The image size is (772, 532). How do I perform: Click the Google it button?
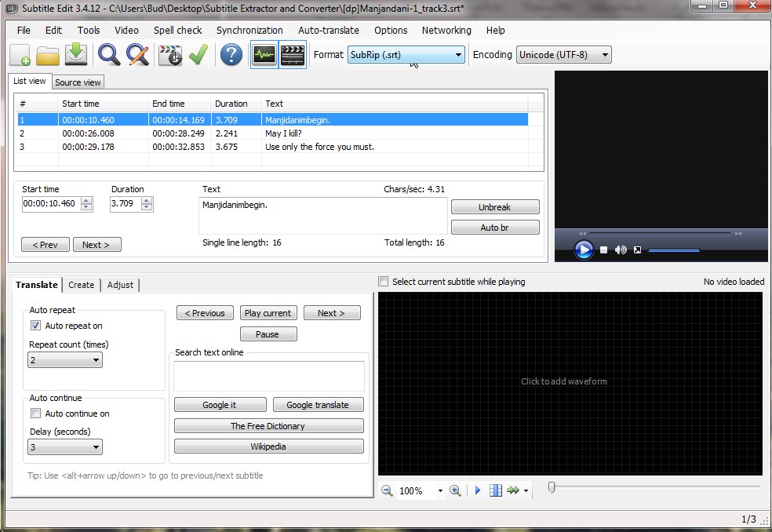(x=220, y=404)
